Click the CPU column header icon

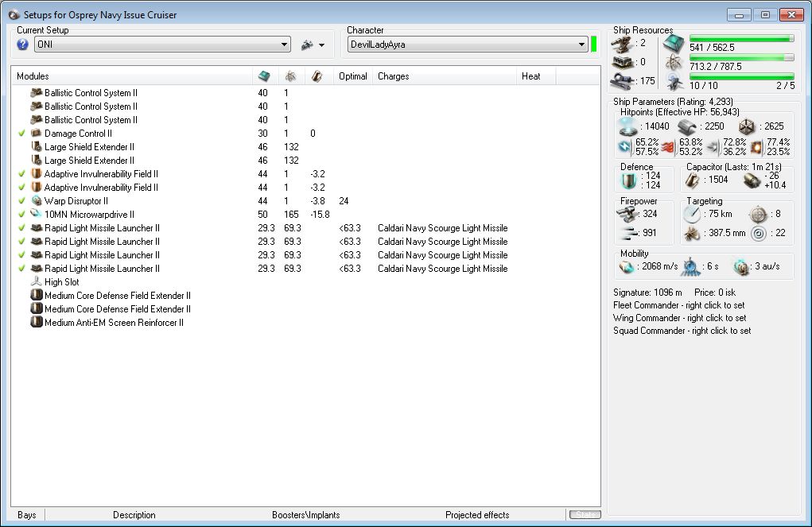[264, 76]
